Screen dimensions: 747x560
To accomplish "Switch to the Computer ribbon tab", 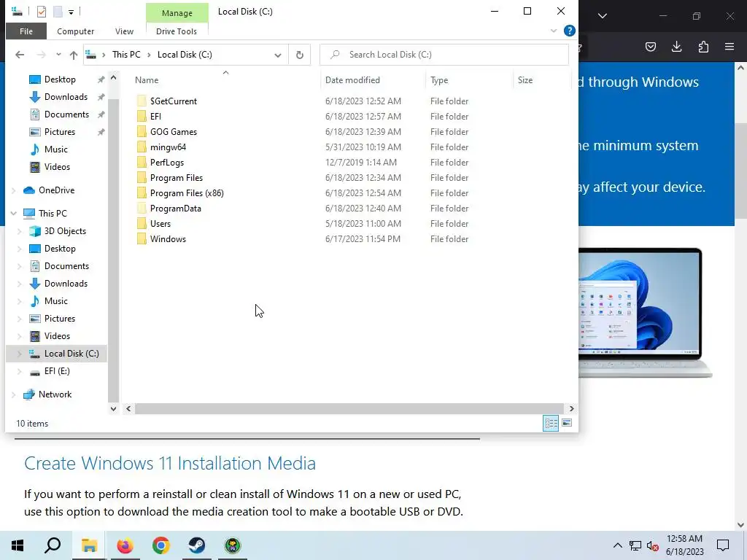I will tap(75, 31).
